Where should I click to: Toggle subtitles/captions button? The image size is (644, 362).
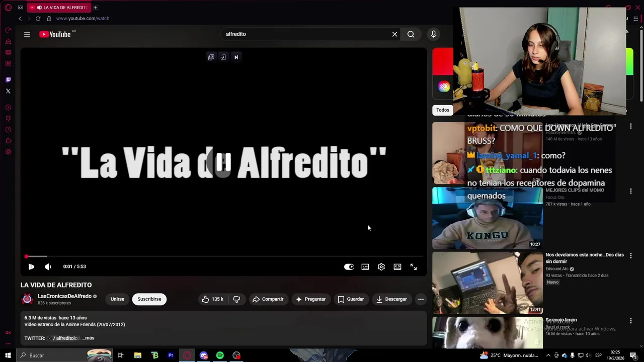[x=365, y=267]
